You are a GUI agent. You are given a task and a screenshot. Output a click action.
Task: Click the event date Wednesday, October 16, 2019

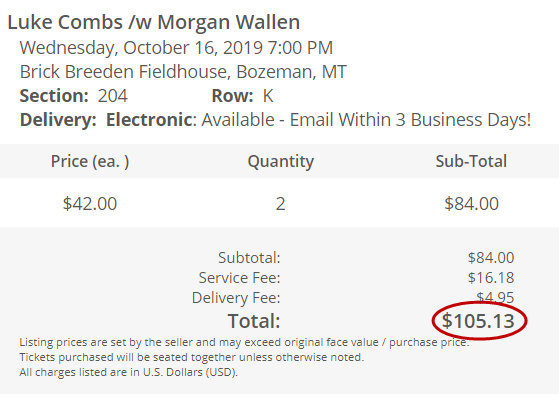[x=140, y=48]
